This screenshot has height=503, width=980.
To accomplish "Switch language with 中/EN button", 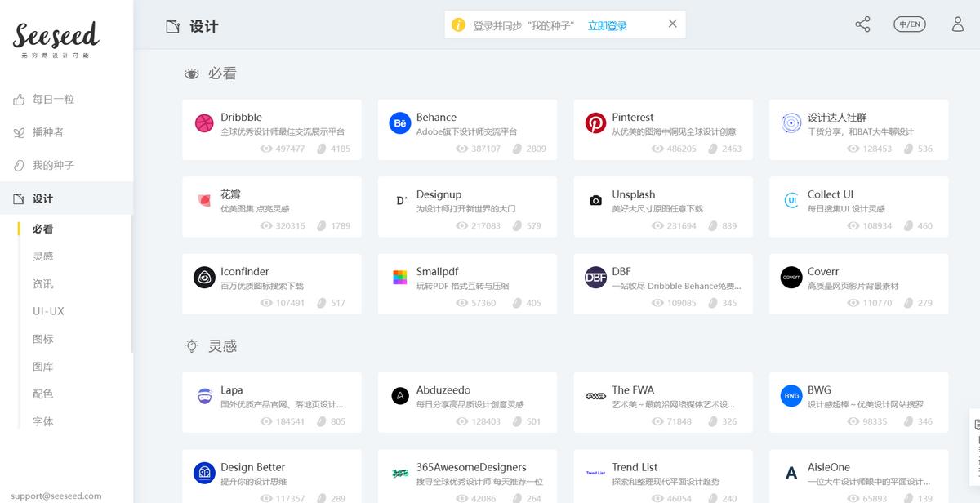I will 910,24.
